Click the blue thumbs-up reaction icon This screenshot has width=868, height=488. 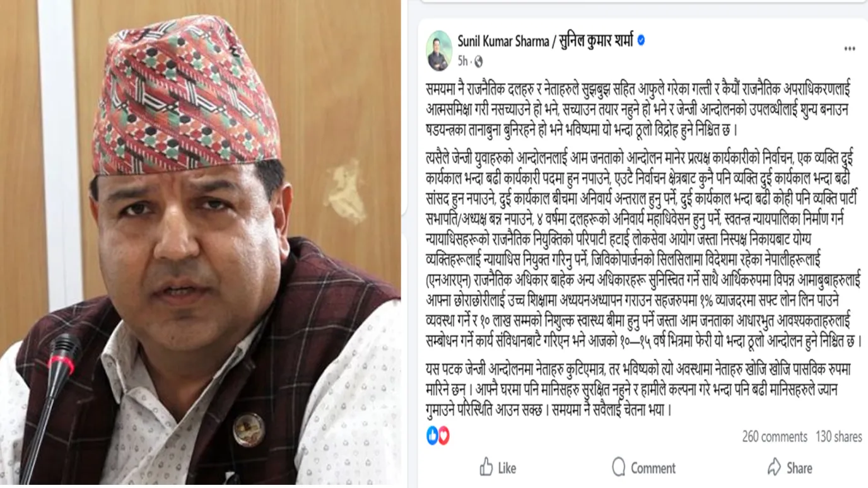433,436
